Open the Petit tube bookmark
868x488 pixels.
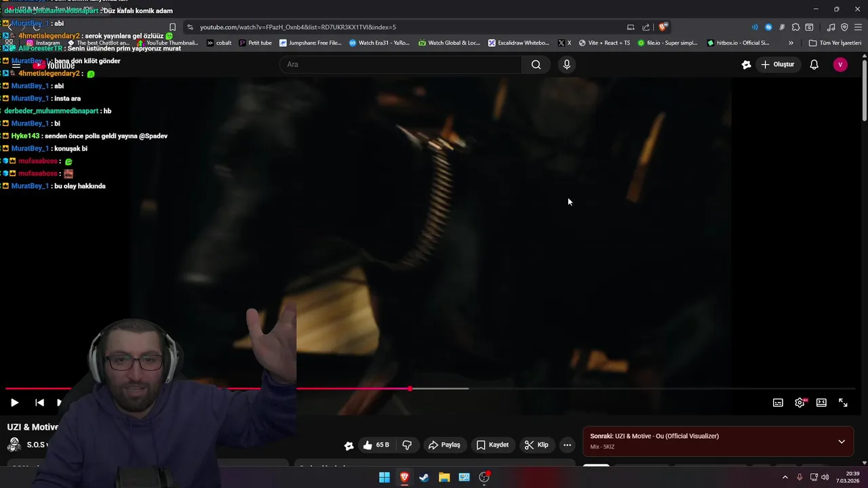(x=255, y=43)
